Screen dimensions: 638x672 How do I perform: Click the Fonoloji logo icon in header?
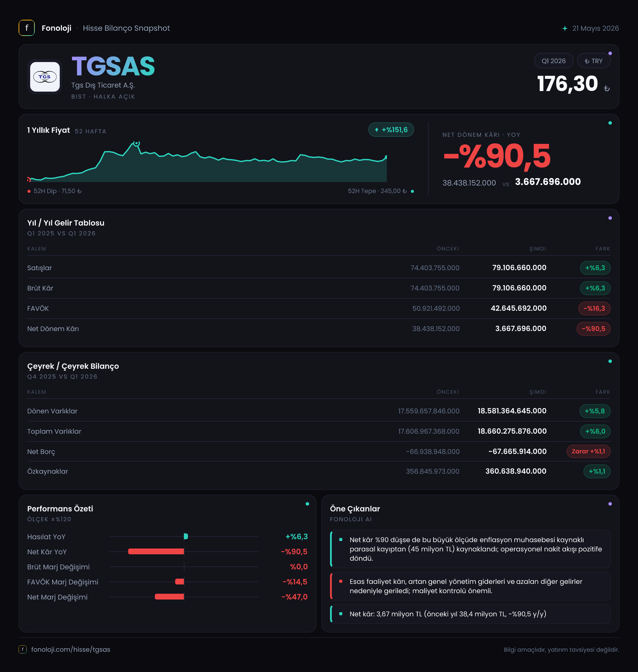[26, 28]
